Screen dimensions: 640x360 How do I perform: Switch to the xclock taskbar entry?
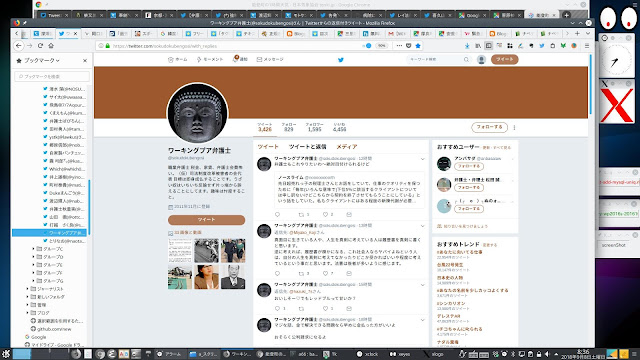(368, 354)
